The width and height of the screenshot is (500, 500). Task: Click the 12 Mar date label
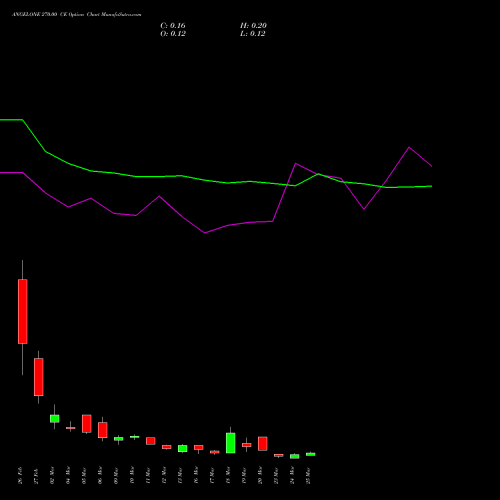(164, 476)
